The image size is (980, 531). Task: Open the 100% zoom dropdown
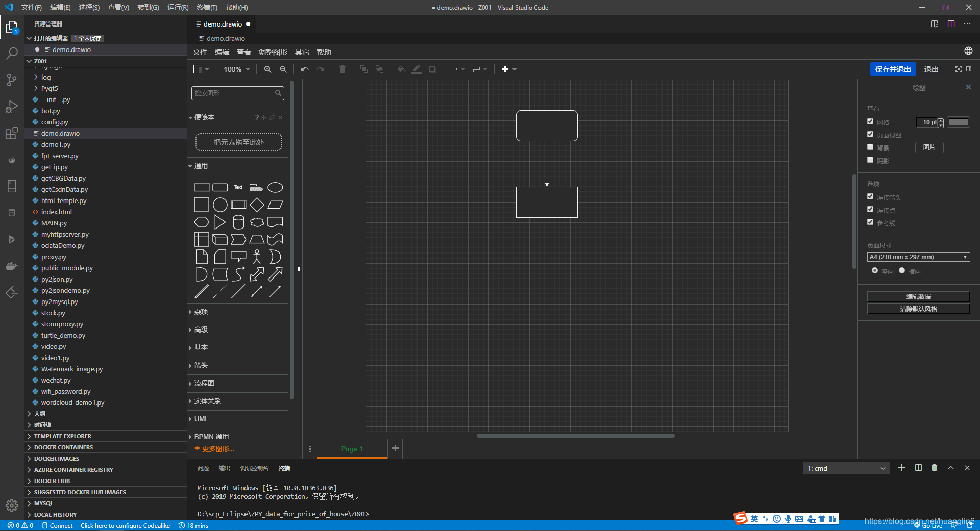coord(236,69)
